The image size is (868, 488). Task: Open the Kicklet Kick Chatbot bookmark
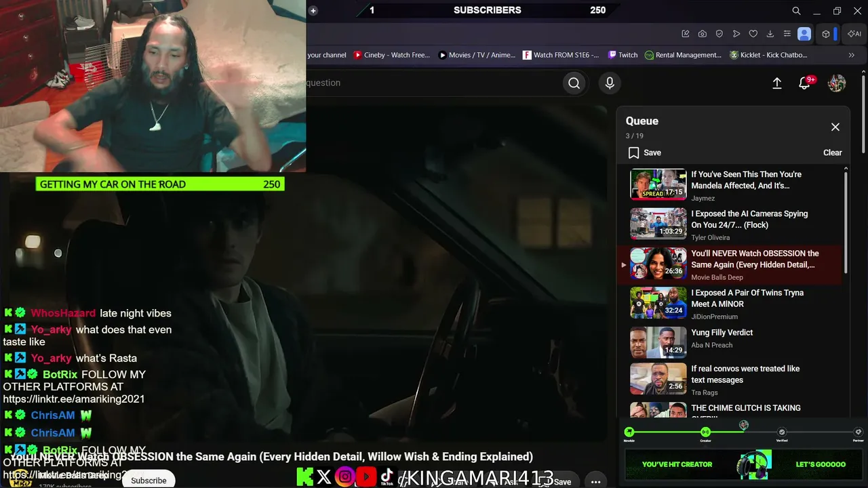pos(768,55)
